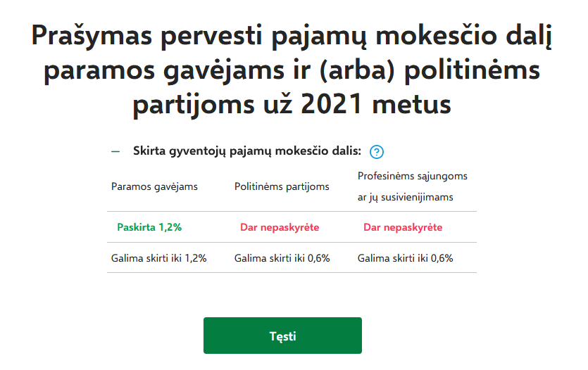This screenshot has width=588, height=370.
Task: Click 'Dar nepaskyrėte' under Politinėms partijoms
Action: 280,227
